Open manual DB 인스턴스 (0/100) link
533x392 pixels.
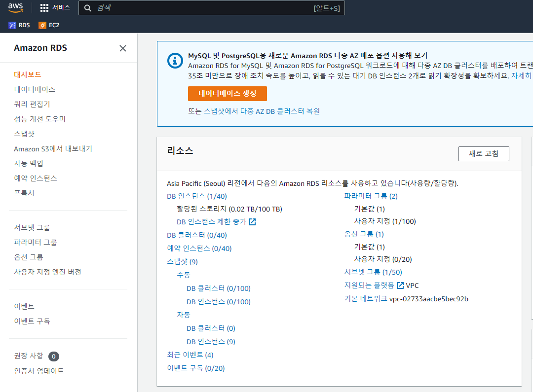219,302
